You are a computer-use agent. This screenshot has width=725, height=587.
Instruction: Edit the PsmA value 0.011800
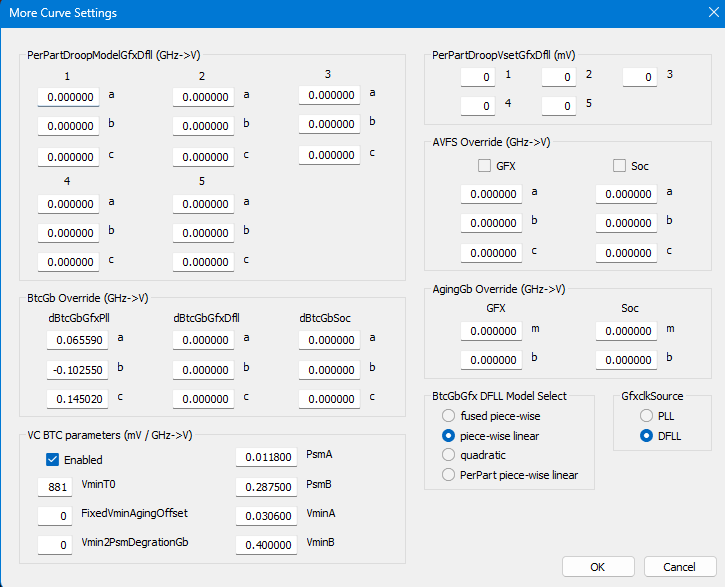[266, 457]
